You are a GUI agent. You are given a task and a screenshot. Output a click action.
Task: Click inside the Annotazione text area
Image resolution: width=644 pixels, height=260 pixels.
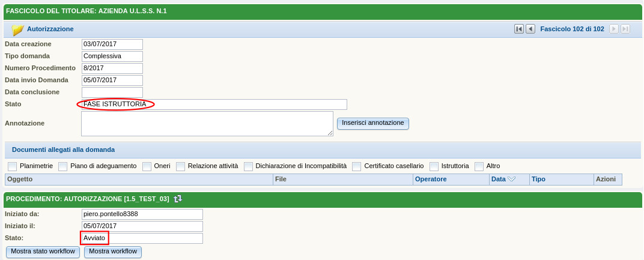[x=207, y=124]
